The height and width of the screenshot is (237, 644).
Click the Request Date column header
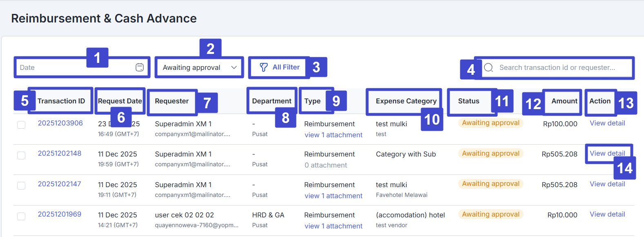click(x=120, y=101)
